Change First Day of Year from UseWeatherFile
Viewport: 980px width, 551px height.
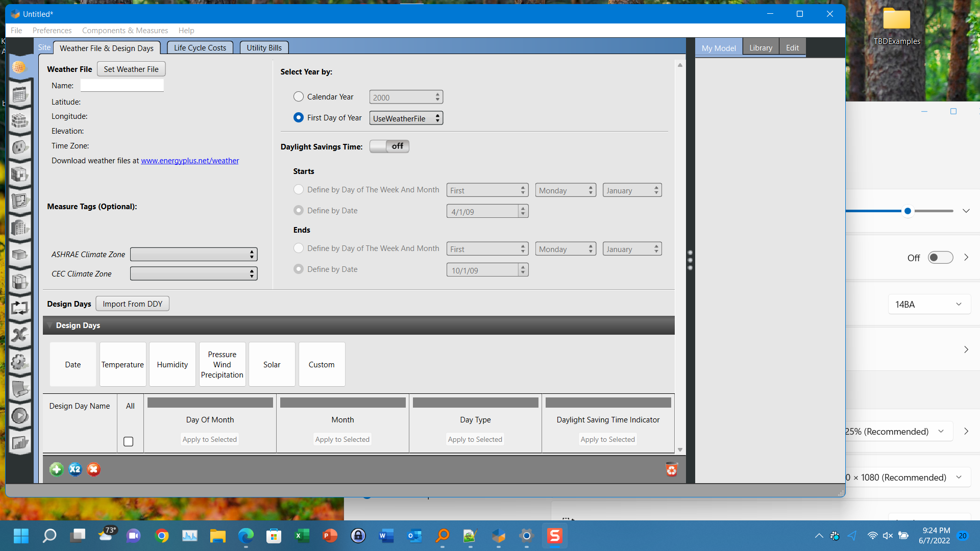tap(406, 118)
